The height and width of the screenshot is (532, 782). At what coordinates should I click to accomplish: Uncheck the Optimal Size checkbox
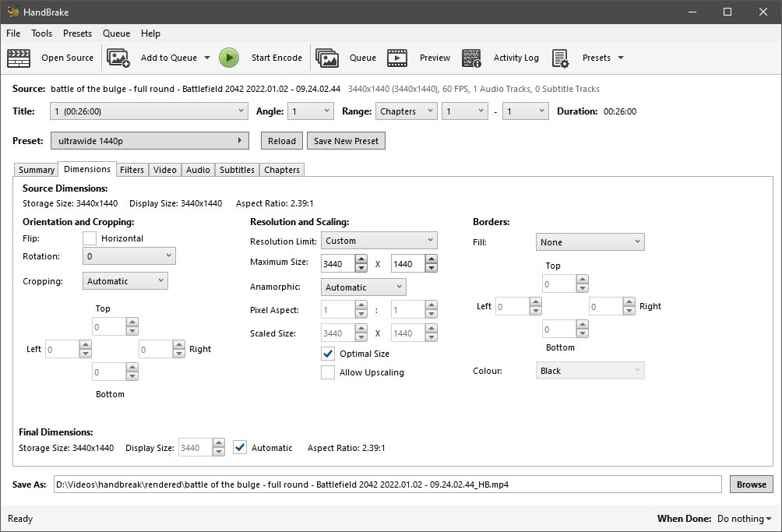(328, 354)
